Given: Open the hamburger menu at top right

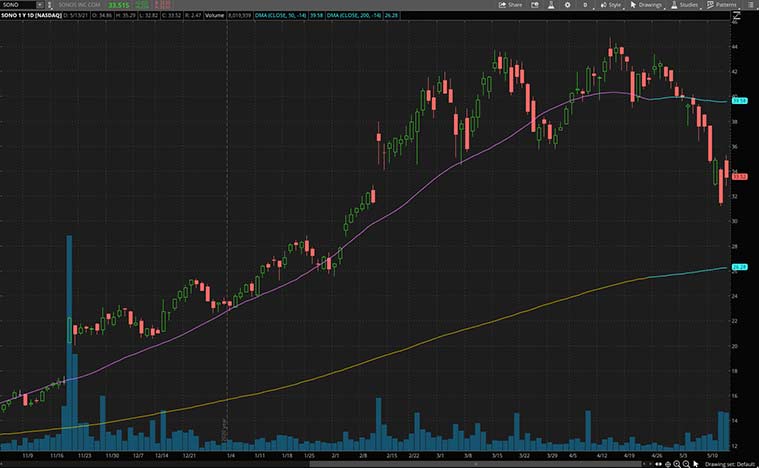Looking at the screenshot, I should click(x=750, y=5).
